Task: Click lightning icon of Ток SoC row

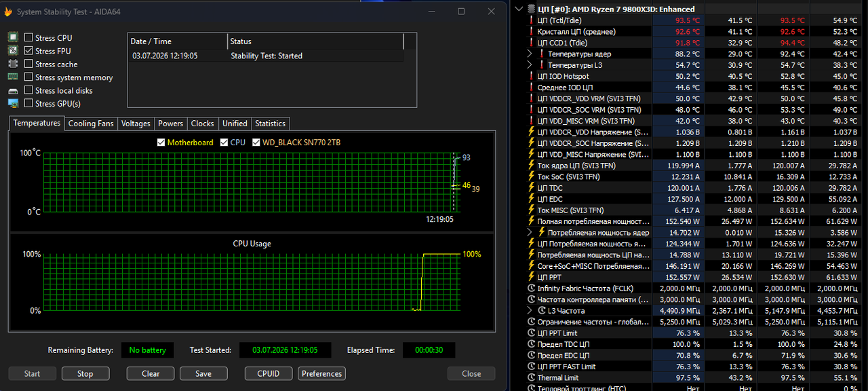Action: (x=532, y=176)
